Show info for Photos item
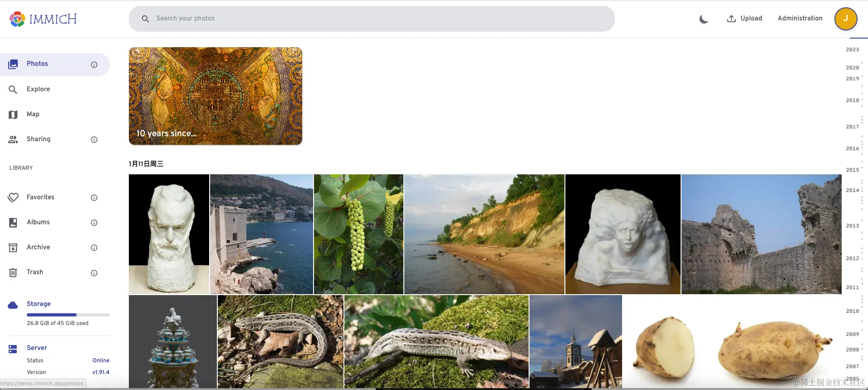 pyautogui.click(x=94, y=65)
